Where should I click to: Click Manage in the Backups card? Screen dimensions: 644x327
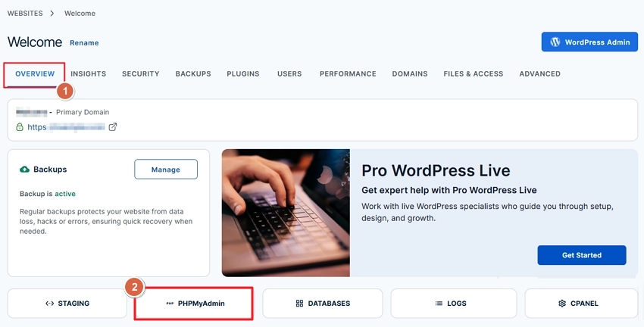tap(166, 169)
